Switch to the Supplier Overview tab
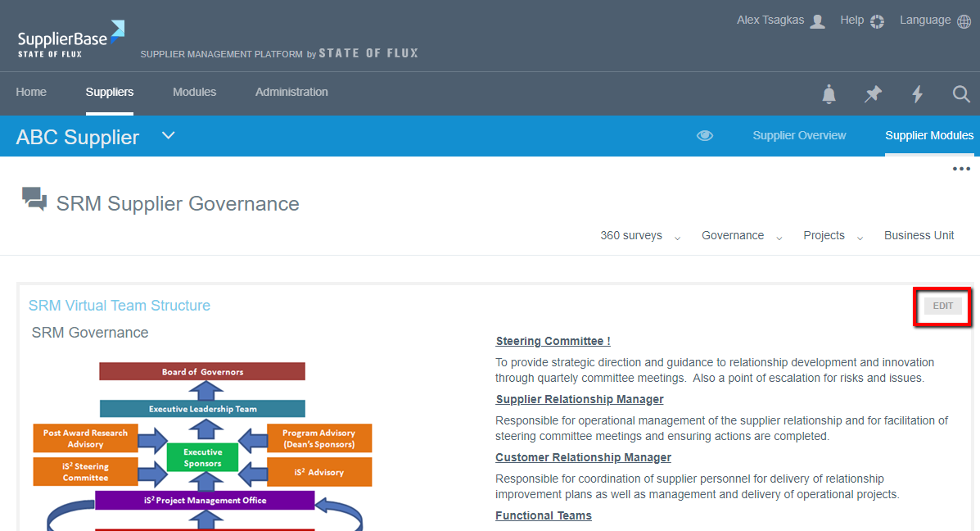The height and width of the screenshot is (531, 980). coord(799,135)
